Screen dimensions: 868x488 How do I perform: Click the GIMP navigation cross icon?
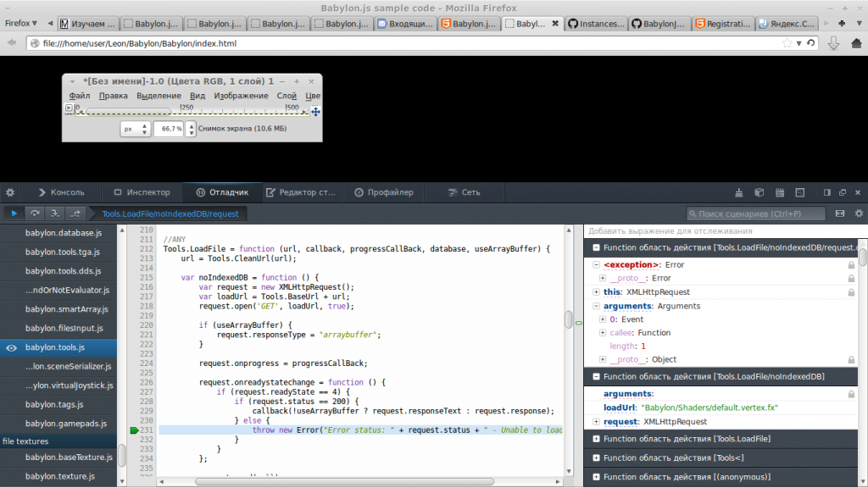[x=315, y=112]
